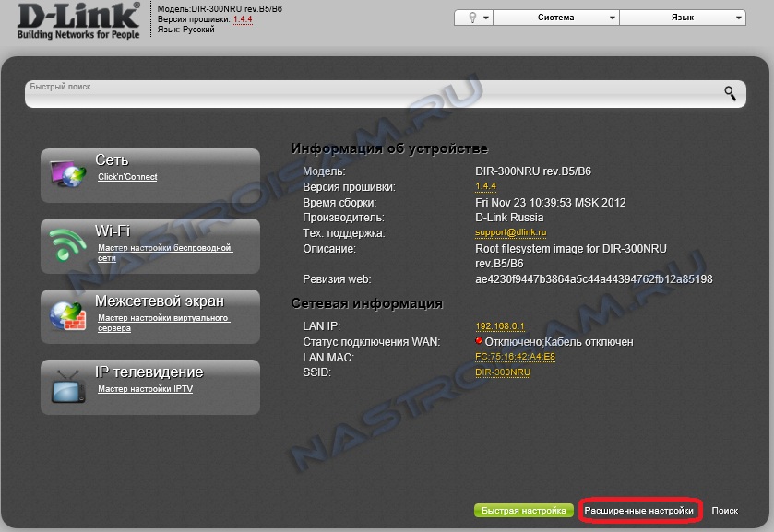The height and width of the screenshot is (532, 774).
Task: Click the LAN IP 192.168.0.1 link
Action: tap(499, 326)
